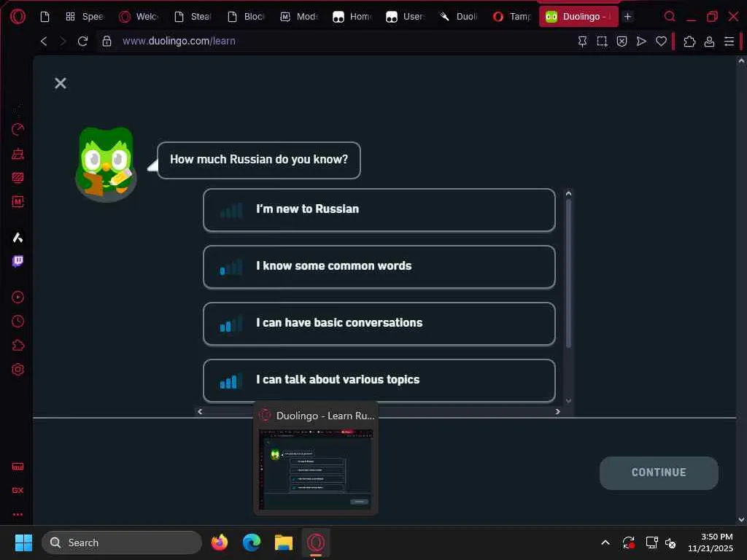747x560 pixels.
Task: Open Extensions cube sidebar icon
Action: 18,345
